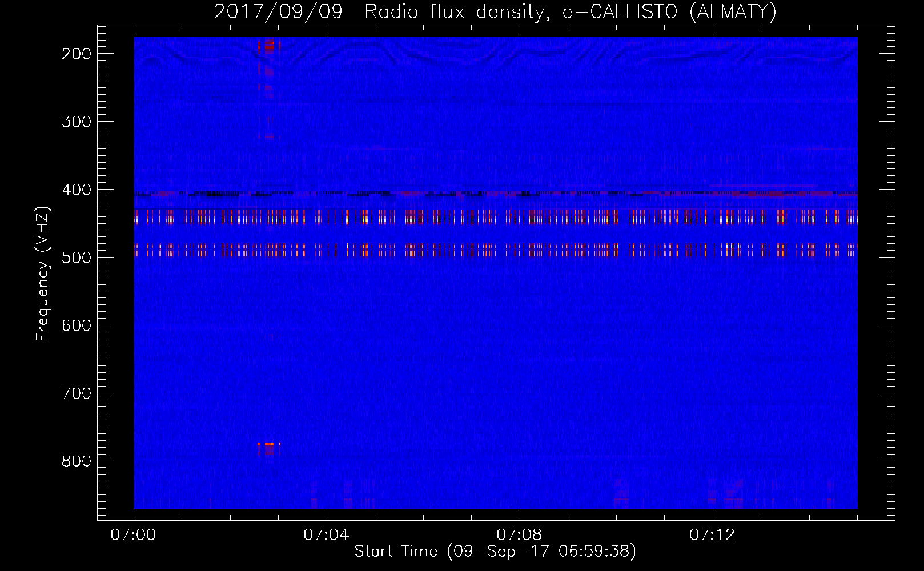Click the 07:04 time tick label
The width and height of the screenshot is (924, 571).
[x=326, y=535]
